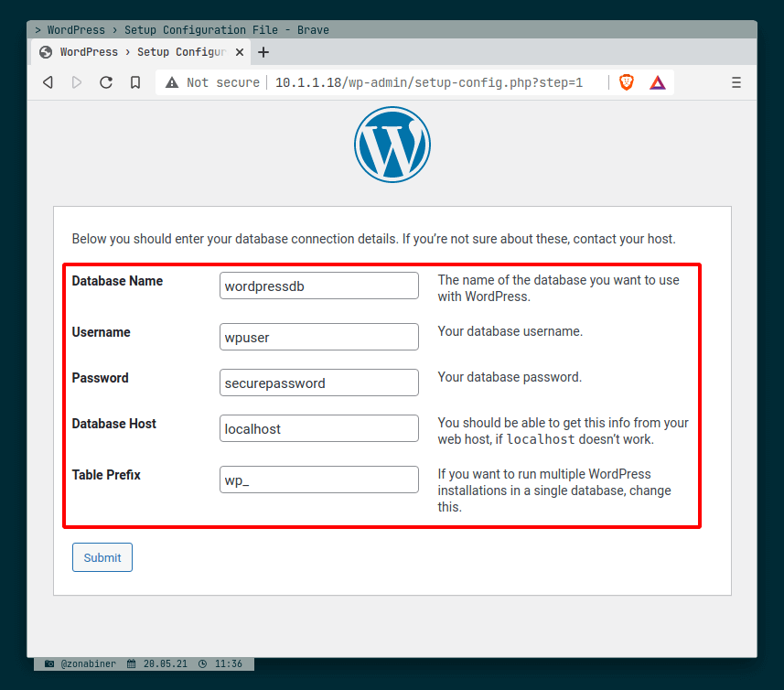Click the clock in the taskbar
The width and height of the screenshot is (784, 690).
click(x=222, y=663)
